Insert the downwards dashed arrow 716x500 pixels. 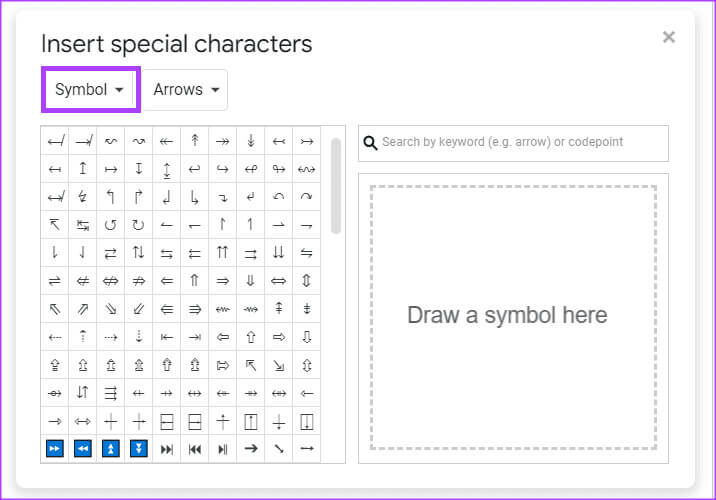tap(139, 337)
